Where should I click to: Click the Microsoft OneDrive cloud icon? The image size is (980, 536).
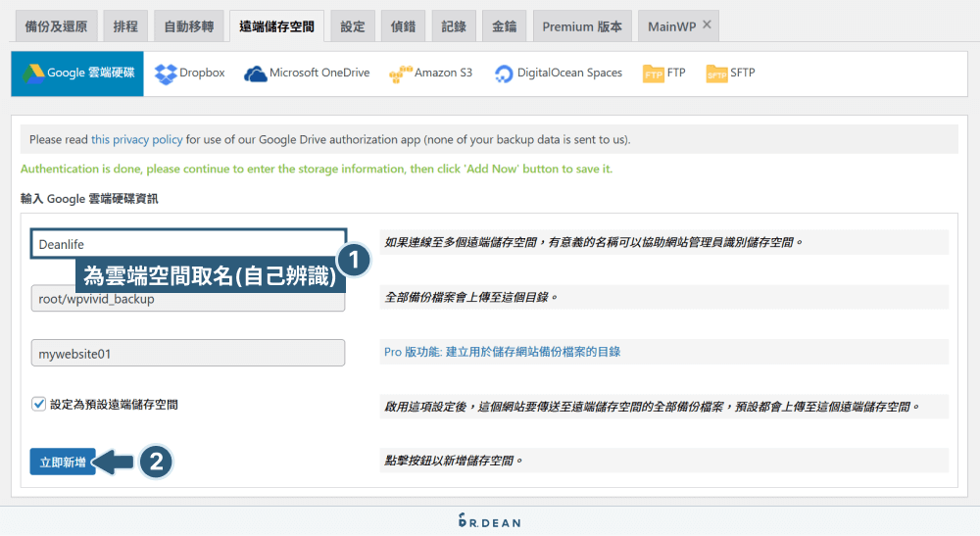click(x=255, y=73)
